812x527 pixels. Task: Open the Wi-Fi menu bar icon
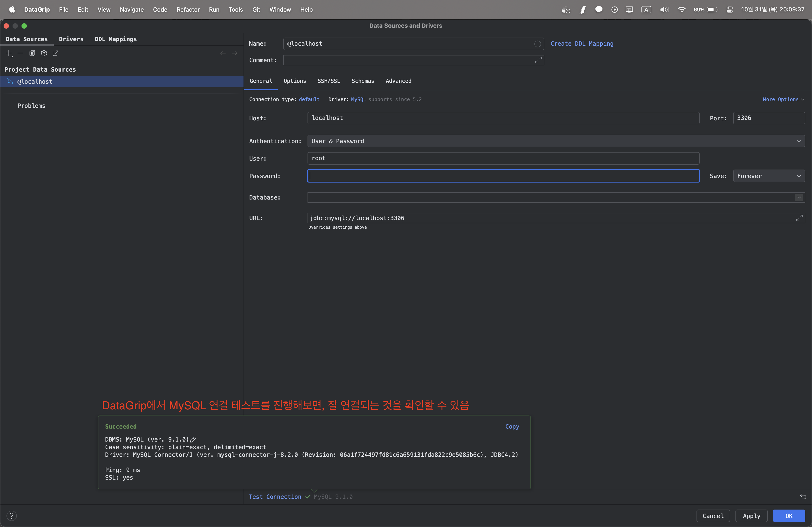pyautogui.click(x=681, y=10)
